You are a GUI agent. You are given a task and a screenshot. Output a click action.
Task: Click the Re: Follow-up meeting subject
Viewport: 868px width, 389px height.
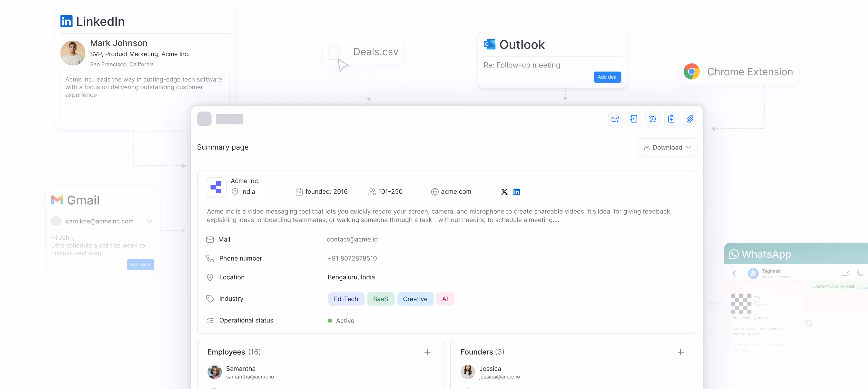(522, 65)
